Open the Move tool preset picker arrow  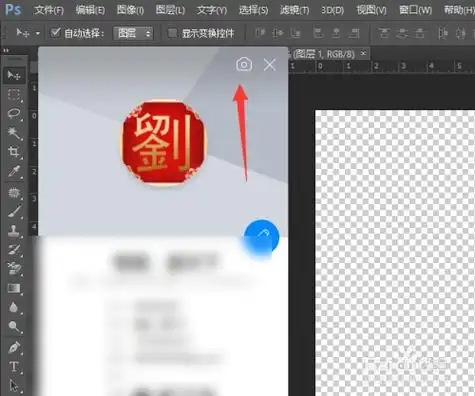click(x=38, y=33)
